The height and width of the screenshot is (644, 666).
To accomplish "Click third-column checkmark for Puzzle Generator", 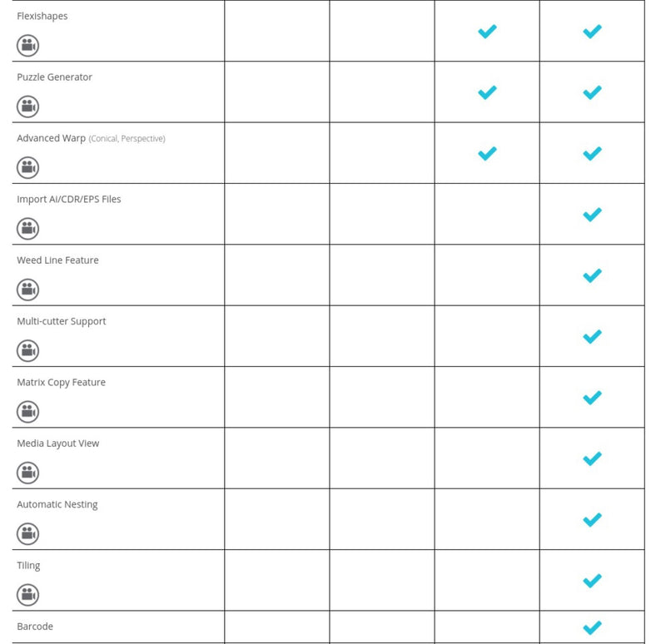I will tap(487, 92).
